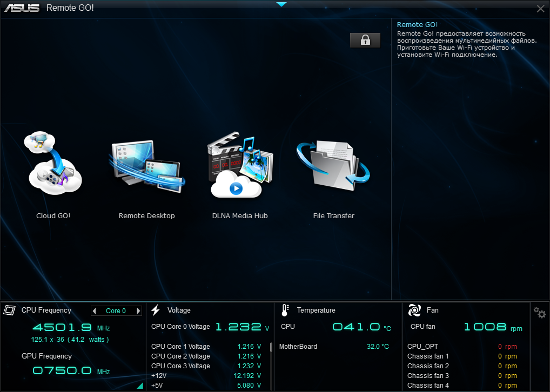Switch to previous CPU core
550x392 pixels.
pos(95,310)
